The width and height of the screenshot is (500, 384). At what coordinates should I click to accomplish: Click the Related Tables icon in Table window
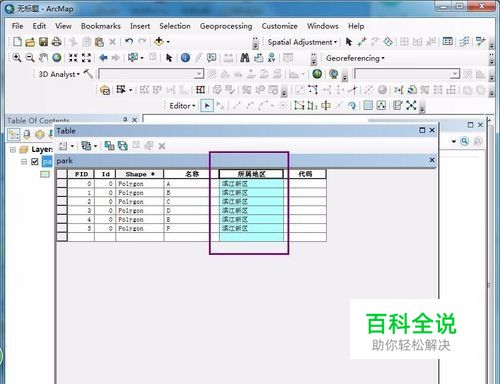(86, 146)
